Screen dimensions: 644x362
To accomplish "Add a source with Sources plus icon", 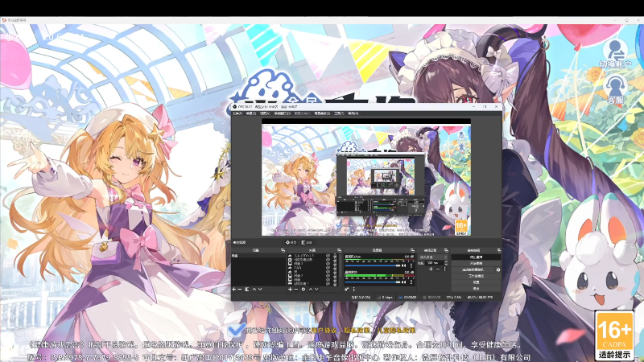I will click(x=290, y=290).
